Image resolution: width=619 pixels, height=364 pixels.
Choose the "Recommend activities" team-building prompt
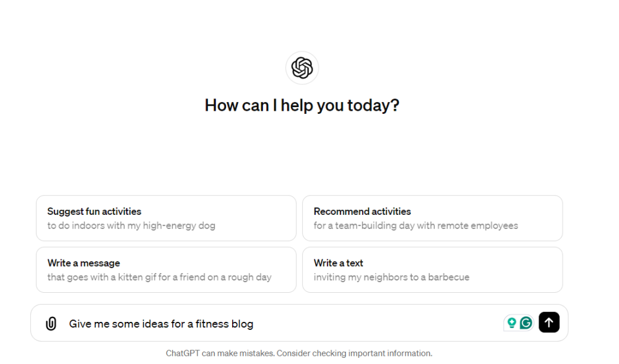tap(432, 218)
